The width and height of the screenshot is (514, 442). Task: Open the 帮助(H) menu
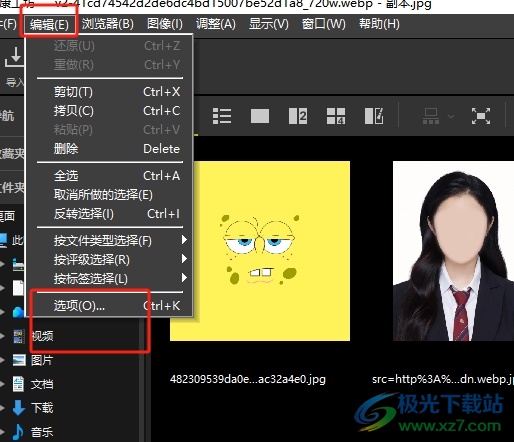pos(379,24)
